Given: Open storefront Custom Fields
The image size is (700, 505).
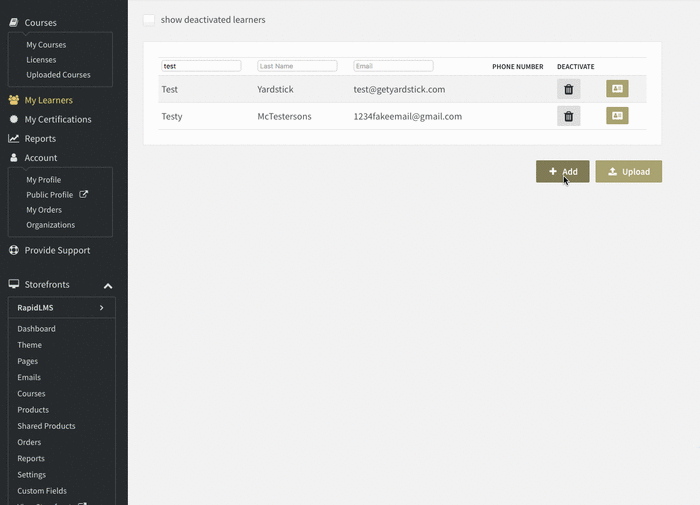Looking at the screenshot, I should [x=42, y=491].
